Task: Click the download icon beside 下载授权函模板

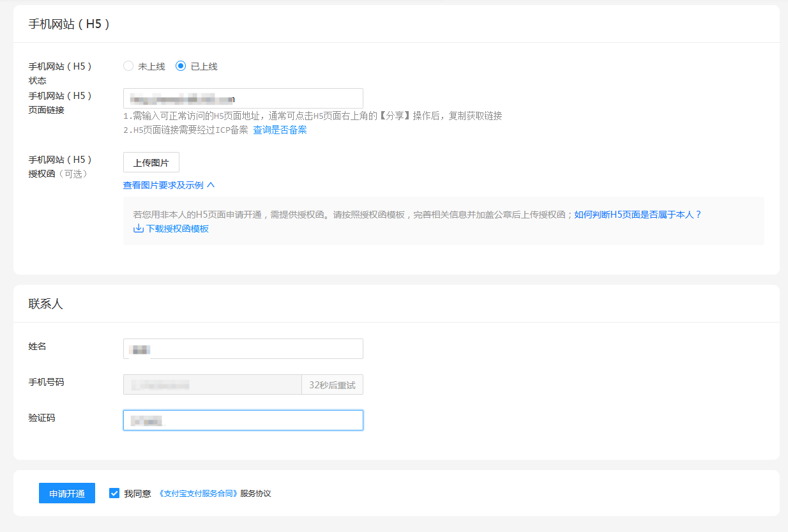Action: [x=138, y=229]
